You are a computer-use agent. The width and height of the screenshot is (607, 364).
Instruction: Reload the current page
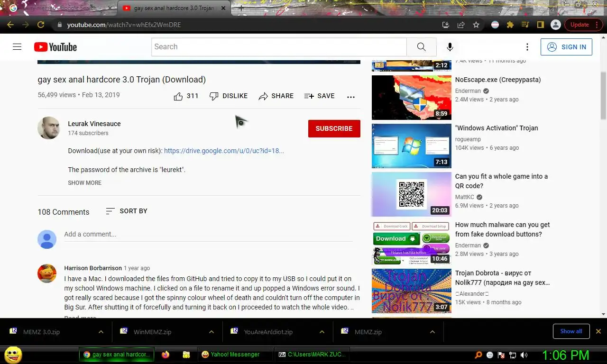[x=41, y=25]
